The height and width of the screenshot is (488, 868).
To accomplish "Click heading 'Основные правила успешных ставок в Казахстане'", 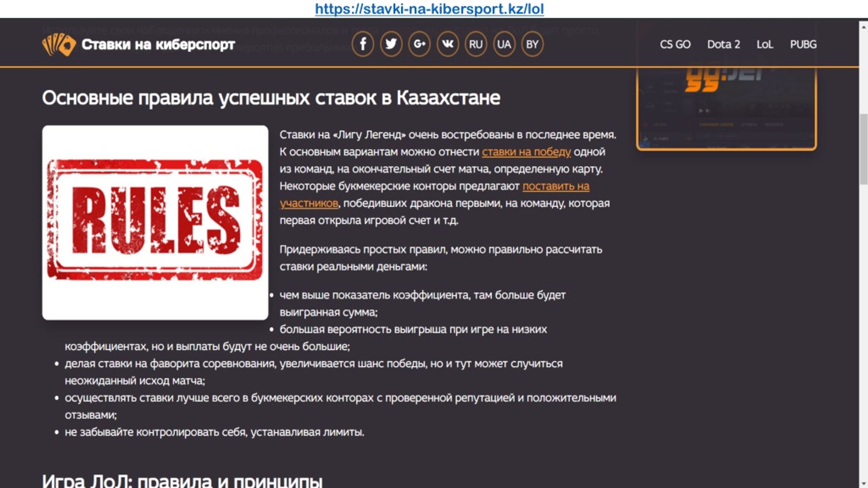I will pyautogui.click(x=271, y=98).
